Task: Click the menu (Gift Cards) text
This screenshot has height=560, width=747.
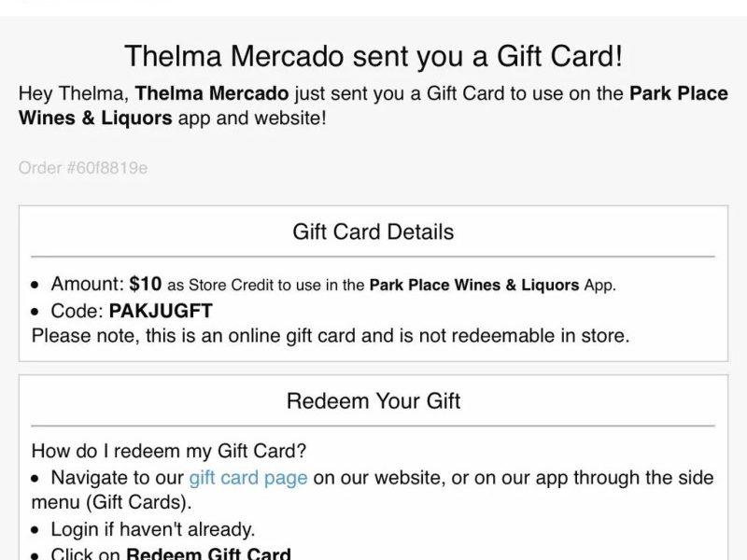Action: pos(111,502)
